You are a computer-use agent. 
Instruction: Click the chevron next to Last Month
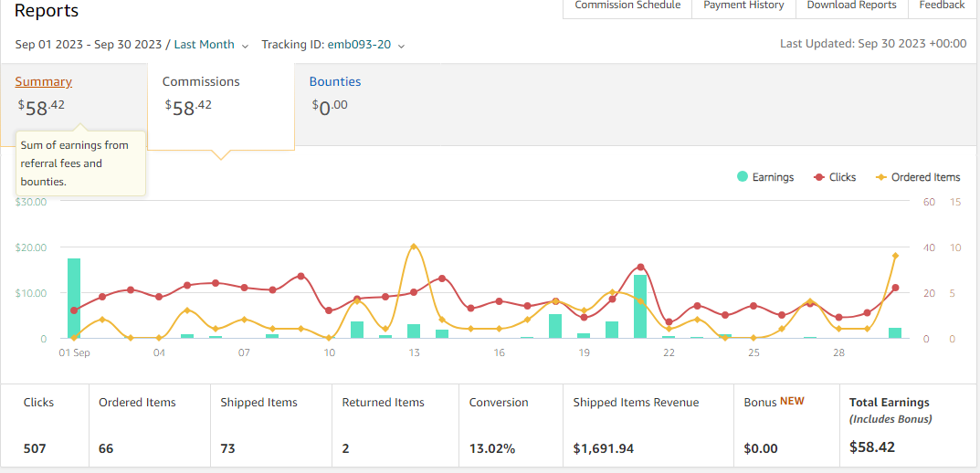coord(245,46)
